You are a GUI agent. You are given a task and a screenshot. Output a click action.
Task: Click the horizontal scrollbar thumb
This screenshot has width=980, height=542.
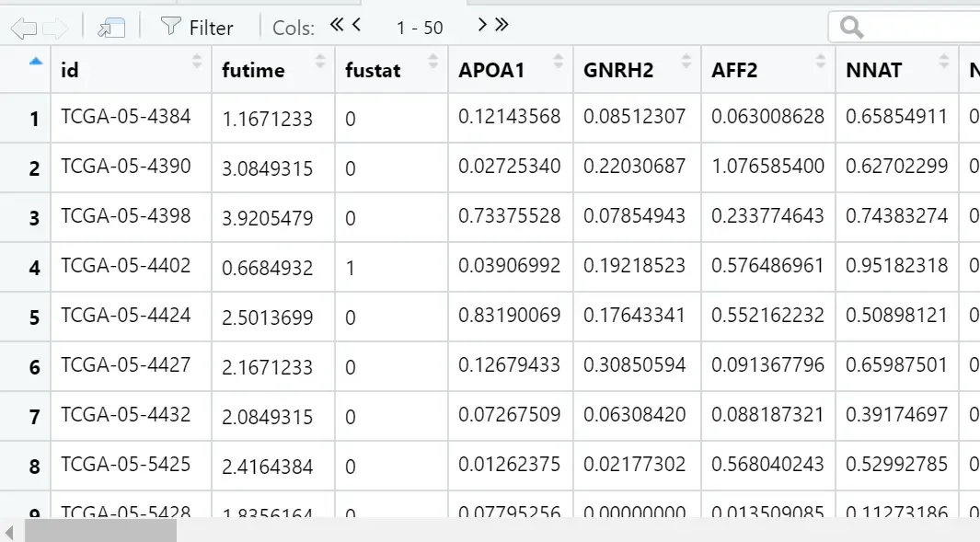click(x=100, y=532)
